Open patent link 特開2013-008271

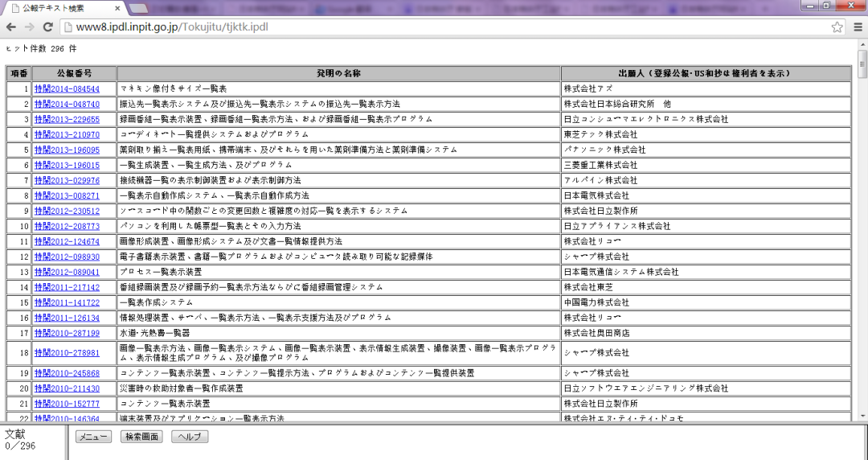pos(67,195)
